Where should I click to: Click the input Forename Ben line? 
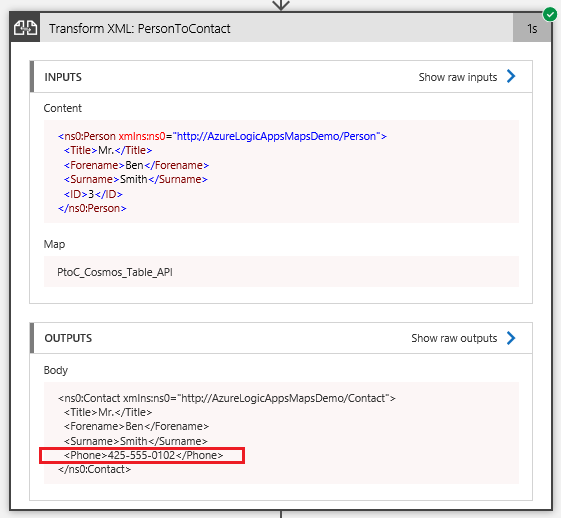pos(136,165)
